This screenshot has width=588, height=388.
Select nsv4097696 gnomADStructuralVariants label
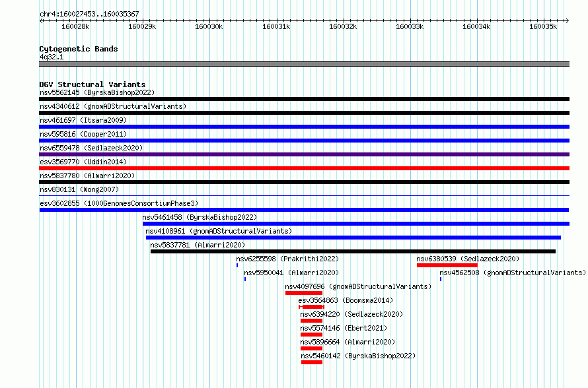click(x=358, y=286)
